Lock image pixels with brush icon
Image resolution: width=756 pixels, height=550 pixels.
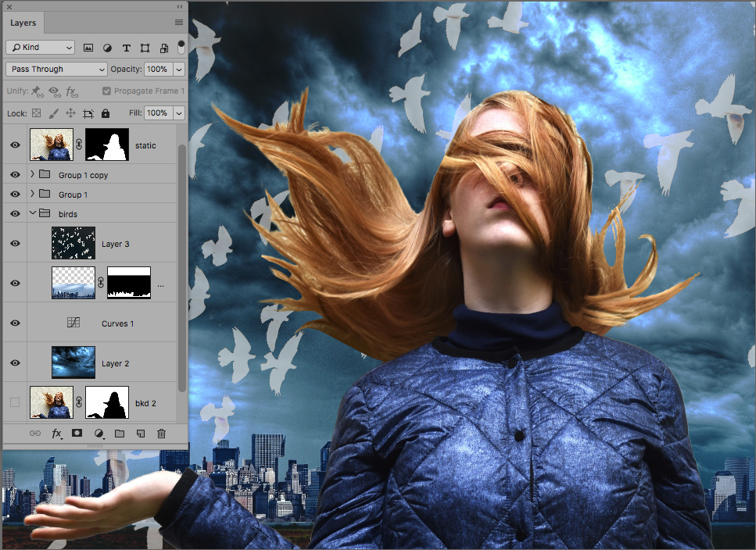click(53, 113)
